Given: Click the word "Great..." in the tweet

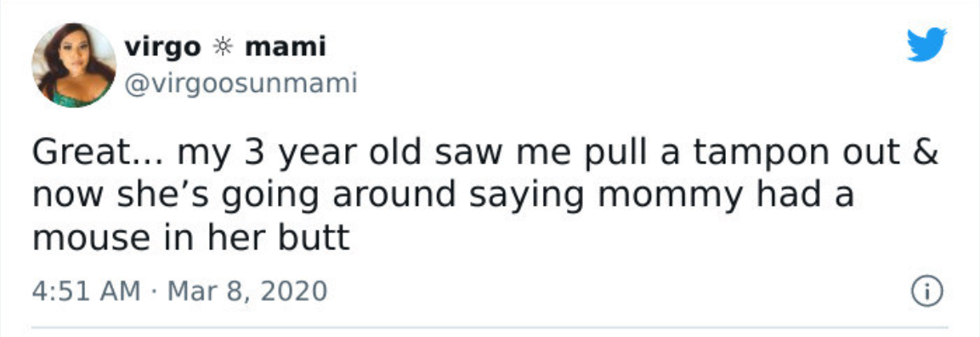Looking at the screenshot, I should tap(99, 153).
